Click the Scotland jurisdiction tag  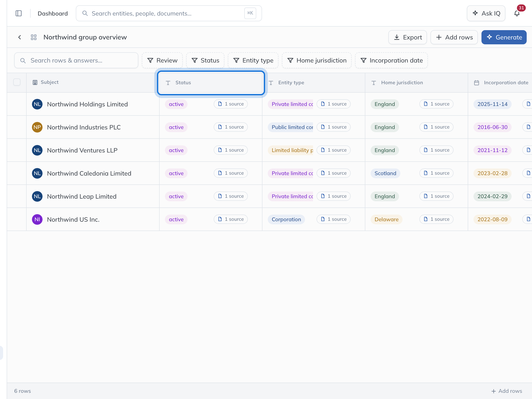385,173
